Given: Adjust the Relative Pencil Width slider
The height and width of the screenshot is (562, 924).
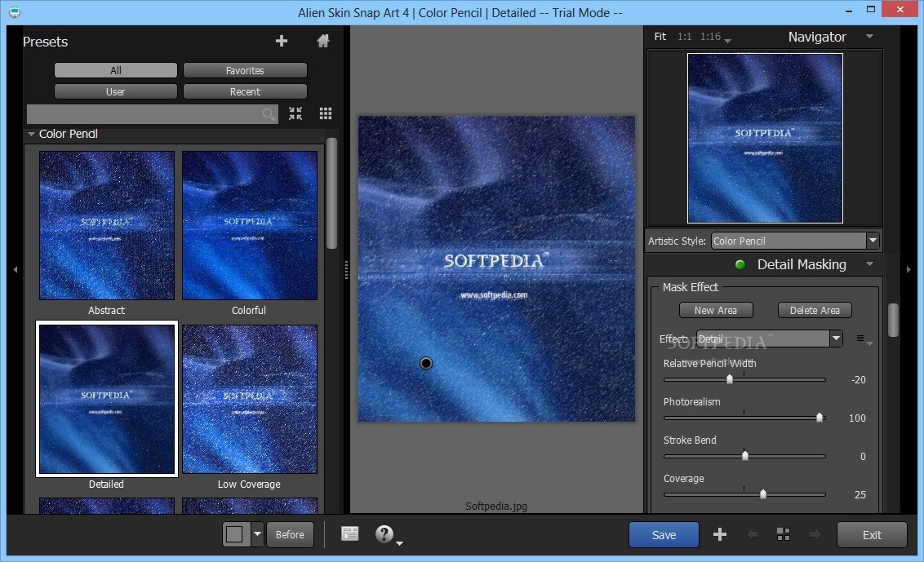Looking at the screenshot, I should [x=744, y=379].
